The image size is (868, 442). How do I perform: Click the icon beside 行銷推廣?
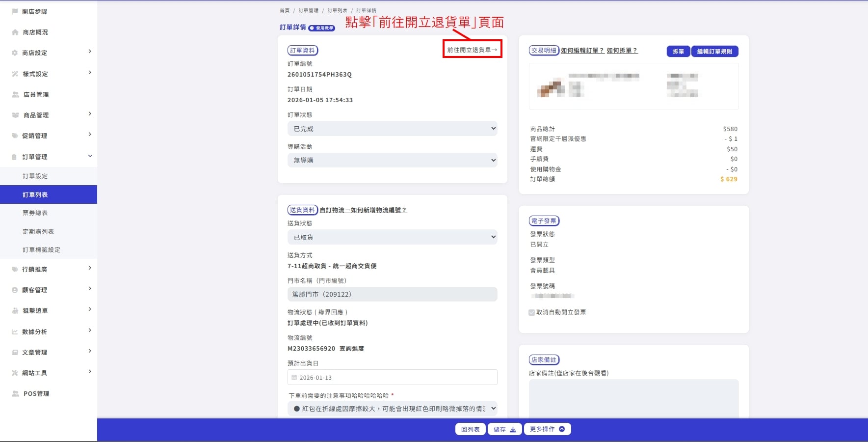15,269
